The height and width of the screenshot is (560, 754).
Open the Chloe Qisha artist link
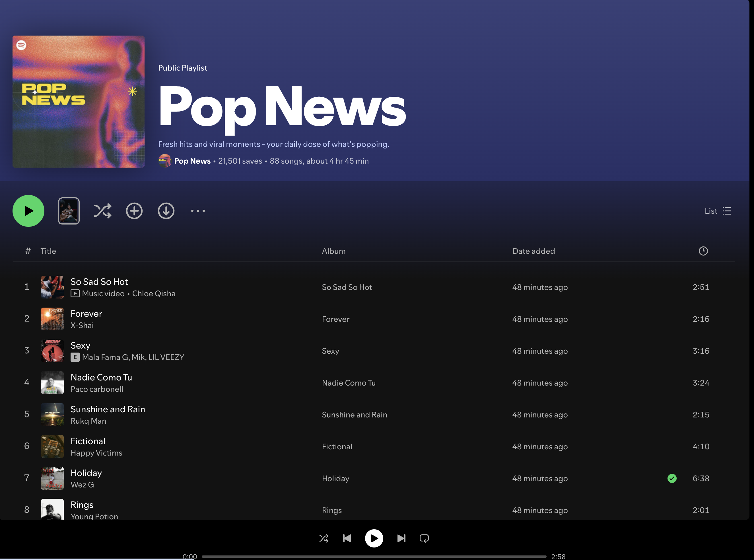click(x=154, y=294)
